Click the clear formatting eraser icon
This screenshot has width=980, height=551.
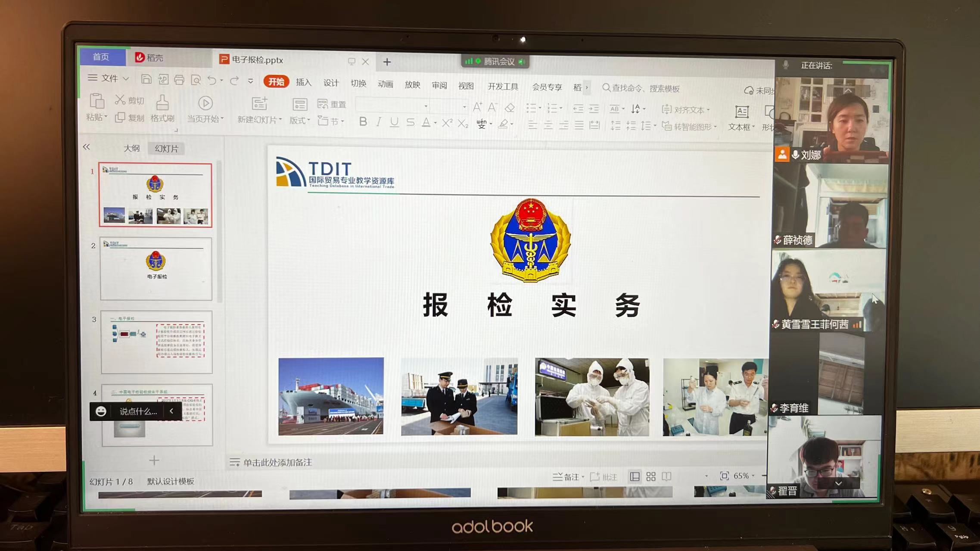click(510, 107)
